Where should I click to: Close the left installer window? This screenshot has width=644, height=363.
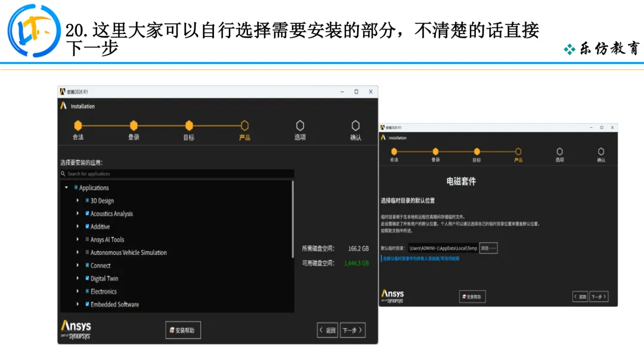click(370, 92)
